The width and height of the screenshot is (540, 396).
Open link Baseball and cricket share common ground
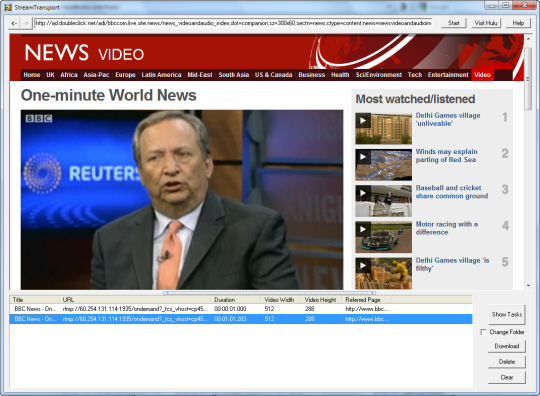coord(452,192)
